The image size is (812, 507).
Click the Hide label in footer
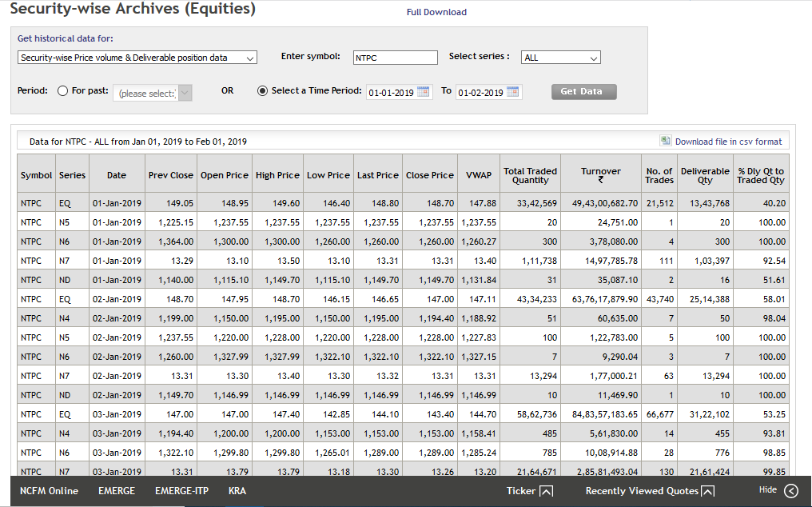point(768,490)
